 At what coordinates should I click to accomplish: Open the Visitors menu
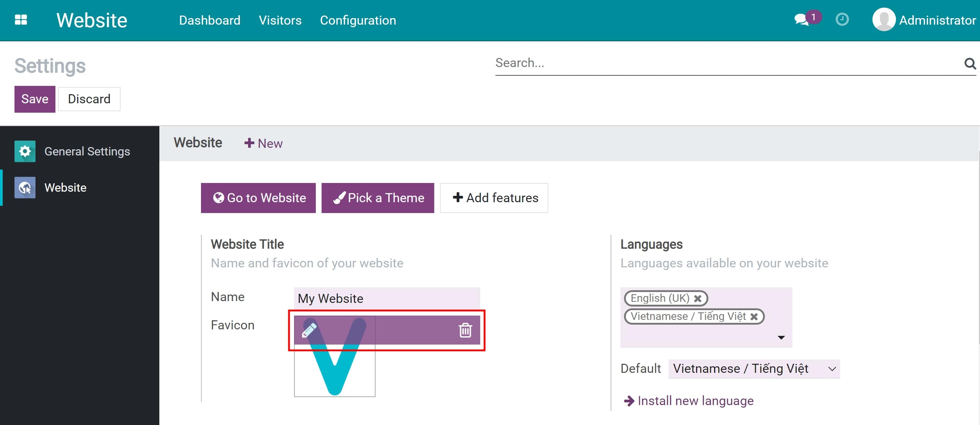(280, 20)
